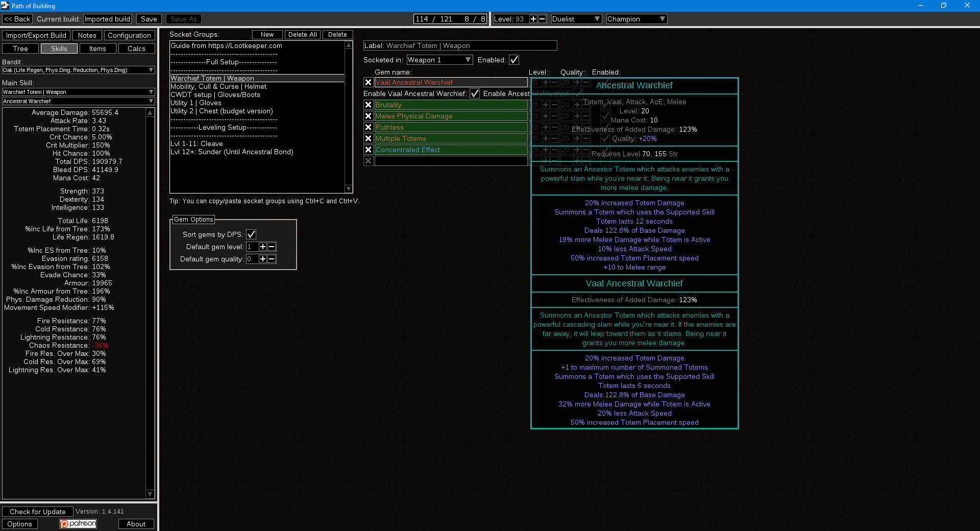
Task: Remove the Melee Physical Damage gem
Action: 368,116
